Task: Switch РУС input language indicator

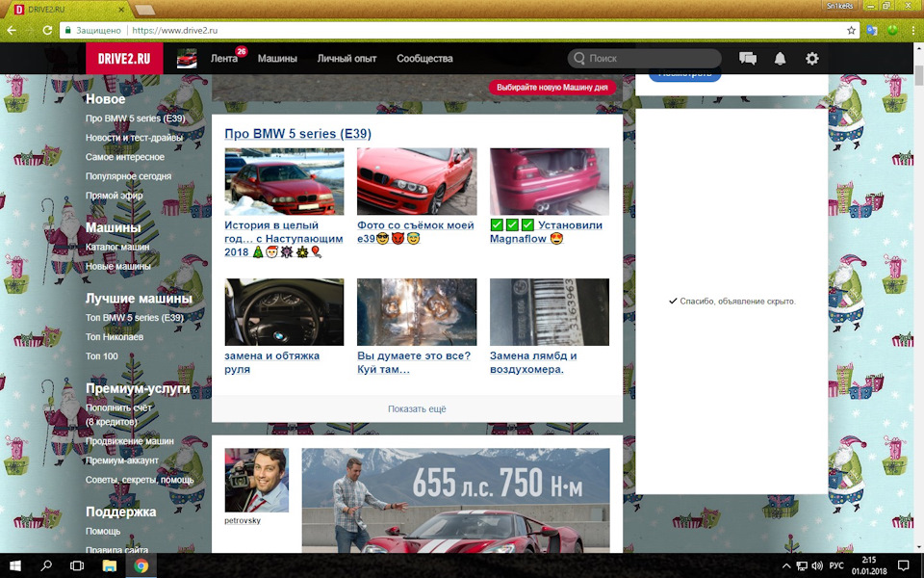Action: tap(835, 566)
